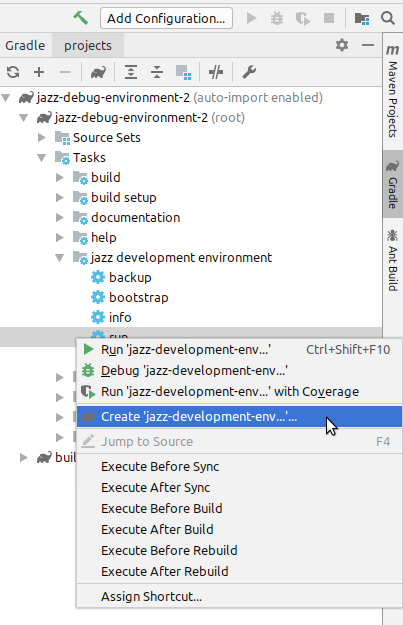Select the 'build setup' folder label
Screen dimensions: 403x625
pos(124,198)
